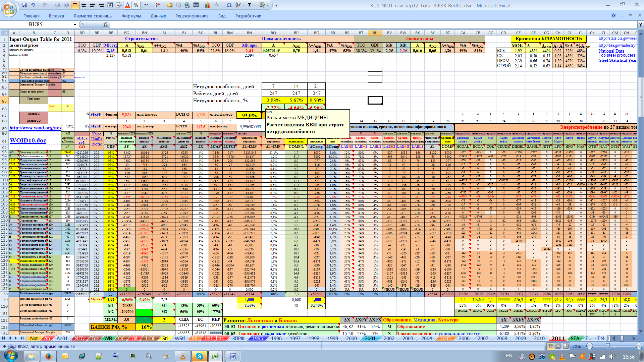644x362 pixels.
Task: Open the Name Box dropdown arrow
Action: point(75,24)
